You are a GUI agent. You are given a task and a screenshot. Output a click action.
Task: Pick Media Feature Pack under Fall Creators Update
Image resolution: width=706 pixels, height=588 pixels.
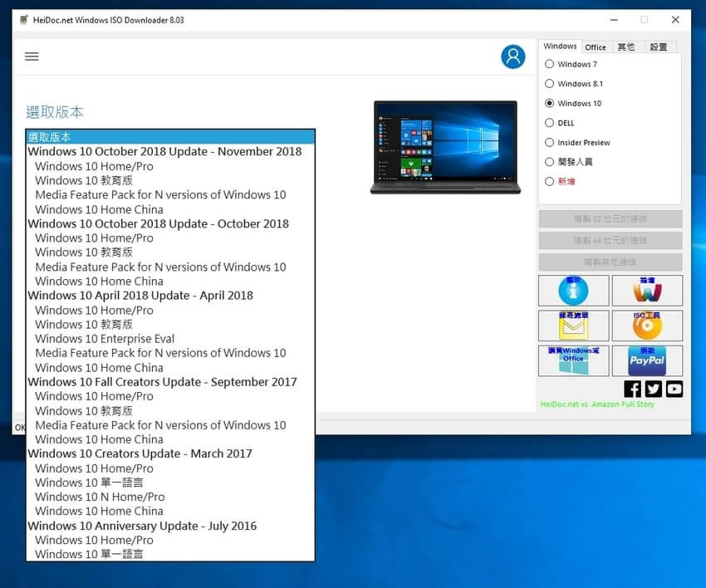click(x=170, y=425)
